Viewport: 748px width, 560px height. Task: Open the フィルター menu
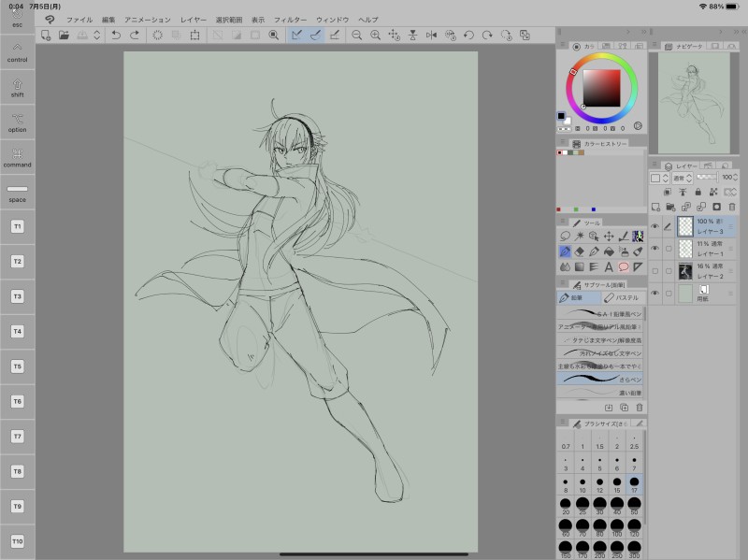click(290, 19)
